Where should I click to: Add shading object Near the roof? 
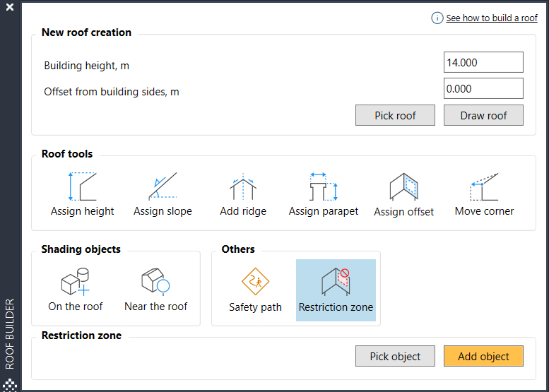click(156, 290)
